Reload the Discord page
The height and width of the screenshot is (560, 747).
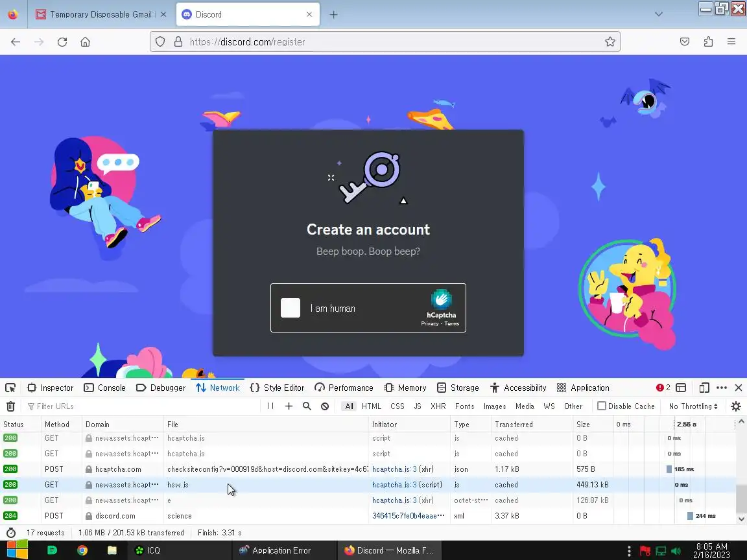pyautogui.click(x=62, y=42)
